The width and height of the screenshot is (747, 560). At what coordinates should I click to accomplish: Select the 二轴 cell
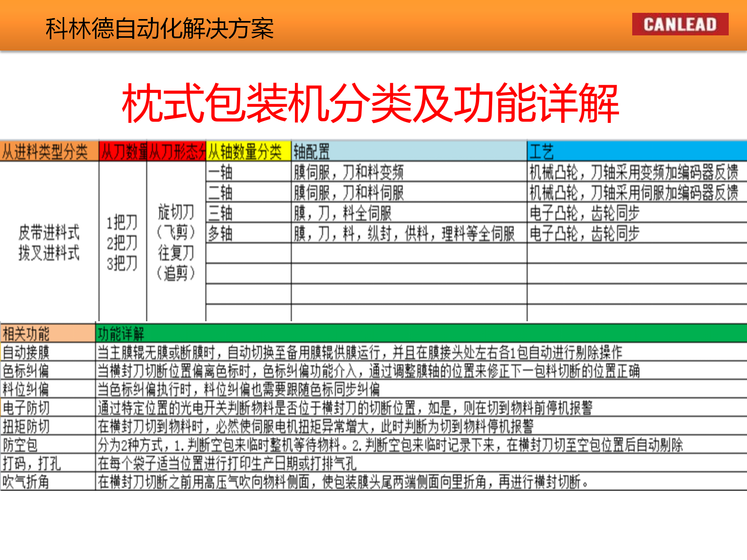pyautogui.click(x=248, y=192)
